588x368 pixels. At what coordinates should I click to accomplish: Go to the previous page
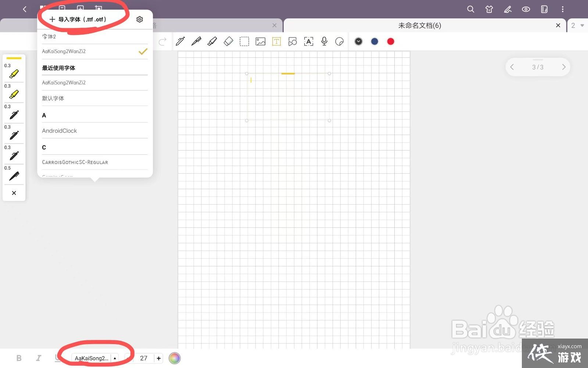tap(512, 67)
